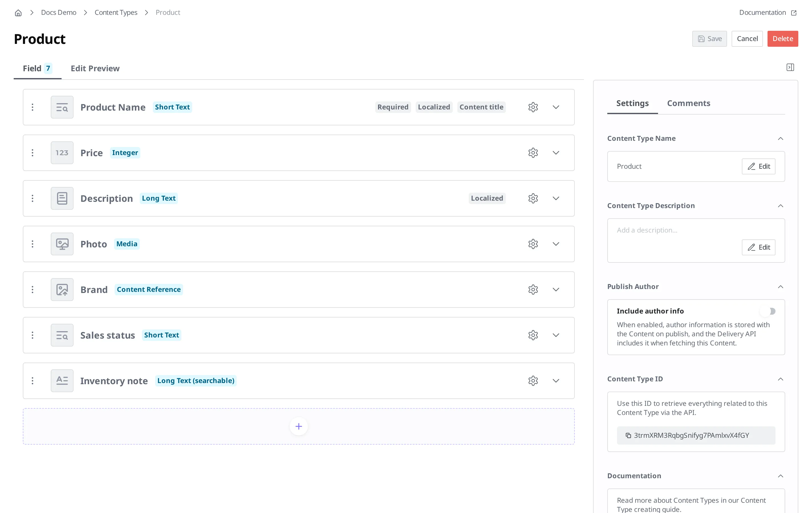Click the Long Text icon of Description
Screen dimensions: 812x513
(62, 198)
